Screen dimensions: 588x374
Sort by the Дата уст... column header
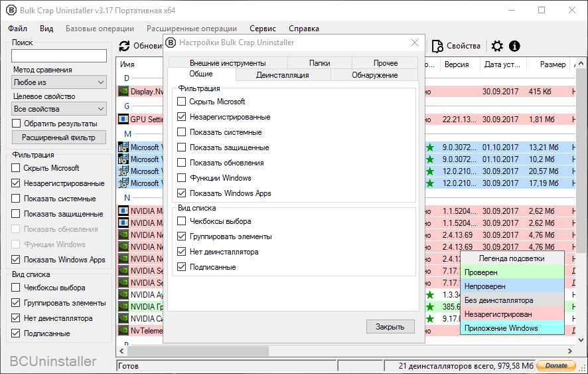pos(503,64)
